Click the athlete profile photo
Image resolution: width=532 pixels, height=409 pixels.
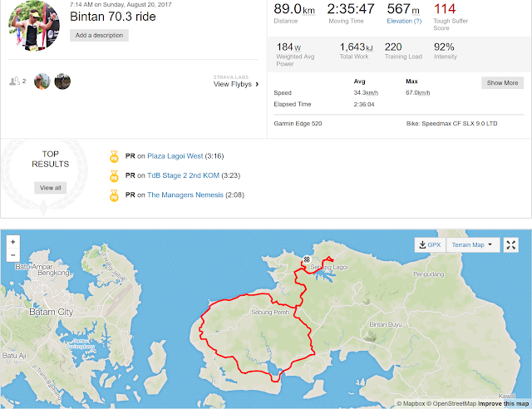34,26
